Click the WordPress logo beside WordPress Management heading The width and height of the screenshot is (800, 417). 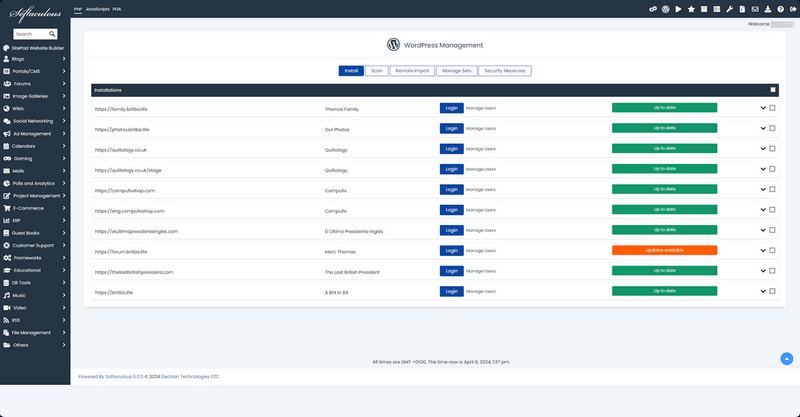(393, 45)
